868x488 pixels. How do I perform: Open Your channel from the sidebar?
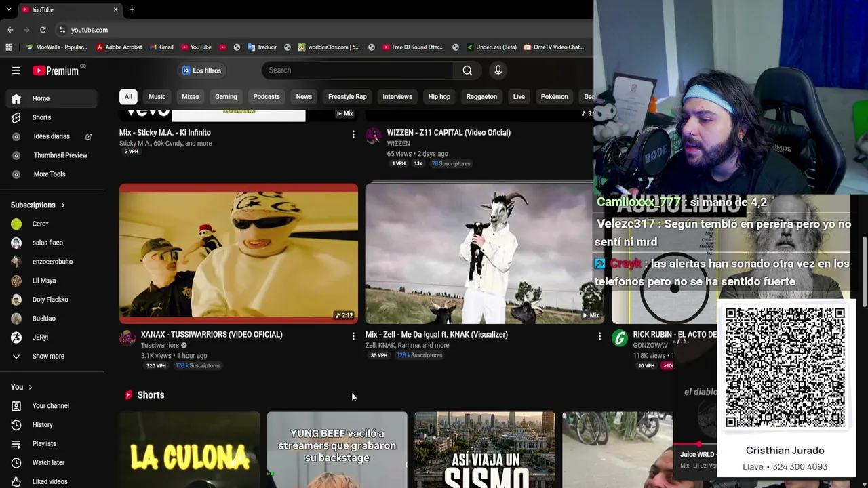click(52, 406)
